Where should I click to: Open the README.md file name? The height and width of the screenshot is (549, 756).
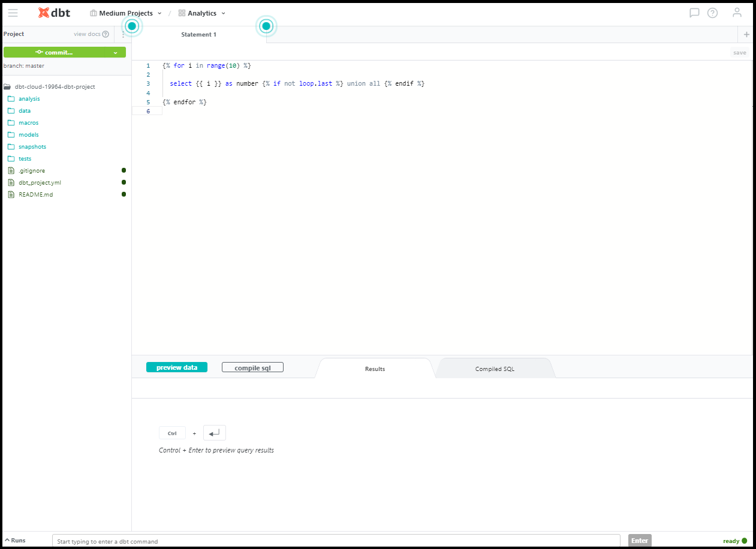[35, 195]
